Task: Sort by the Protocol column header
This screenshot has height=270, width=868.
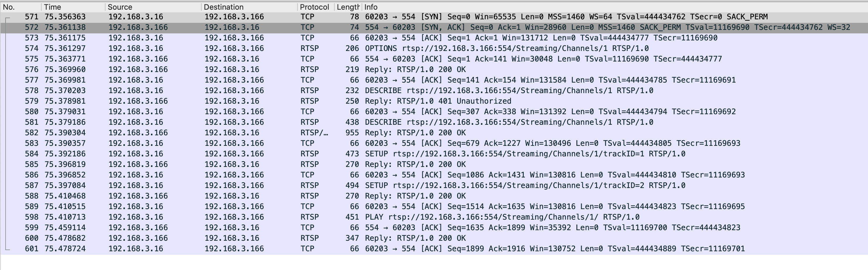Action: pos(315,7)
